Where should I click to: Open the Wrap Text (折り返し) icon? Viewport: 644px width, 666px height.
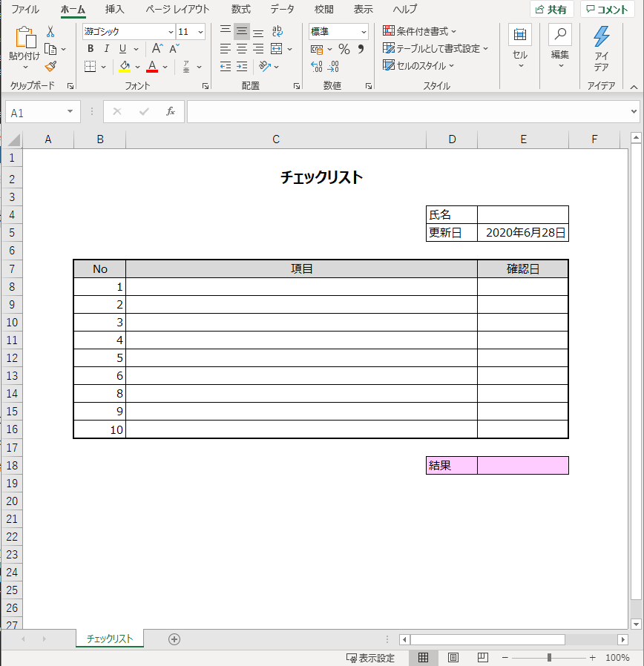pyautogui.click(x=277, y=31)
